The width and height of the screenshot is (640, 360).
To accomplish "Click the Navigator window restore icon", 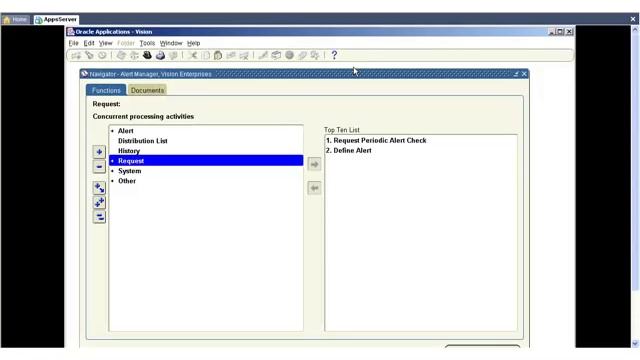I will coord(516,74).
